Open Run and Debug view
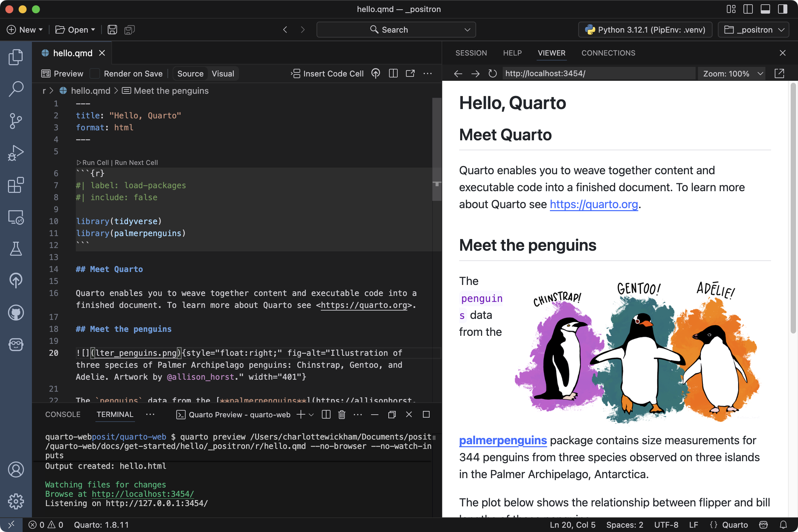 (16, 153)
